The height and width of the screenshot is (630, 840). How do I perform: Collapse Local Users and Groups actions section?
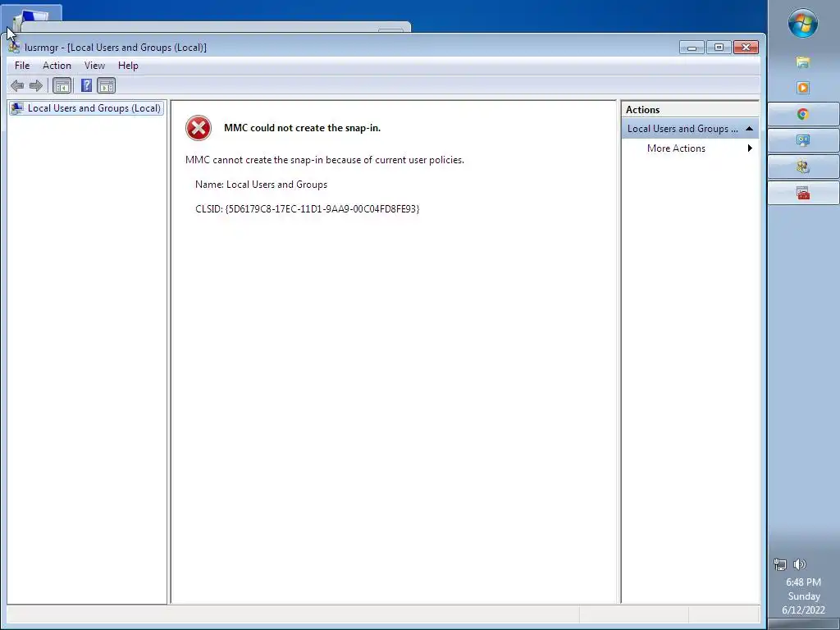(x=749, y=129)
